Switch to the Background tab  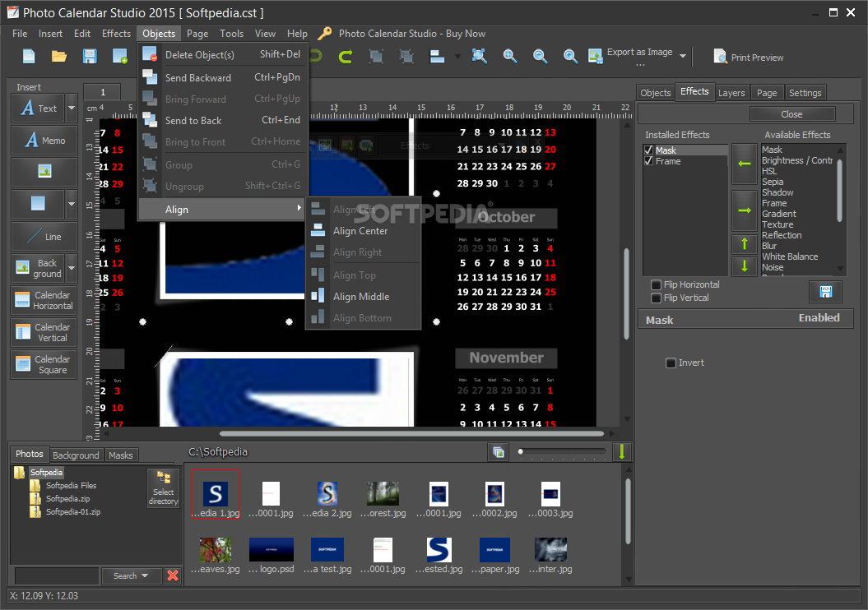(76, 455)
